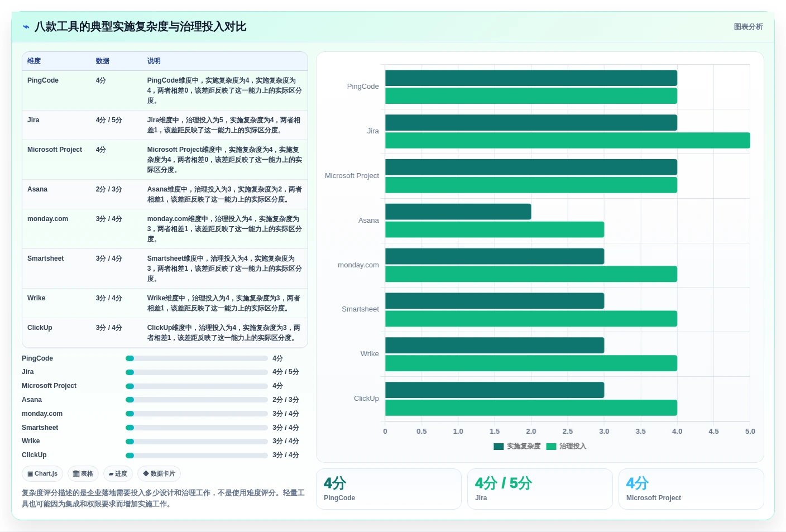Click the Microsoft Project 治理投入 green bar

531,185
